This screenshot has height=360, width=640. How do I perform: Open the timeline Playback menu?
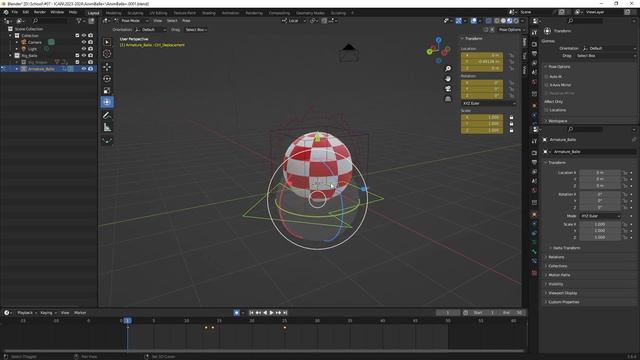25,313
